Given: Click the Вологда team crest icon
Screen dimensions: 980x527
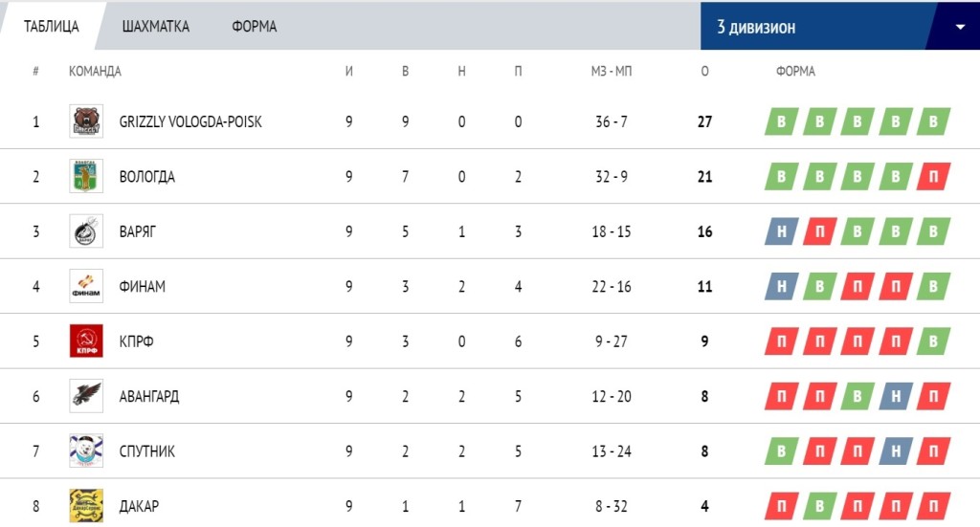Looking at the screenshot, I should click(x=86, y=176).
